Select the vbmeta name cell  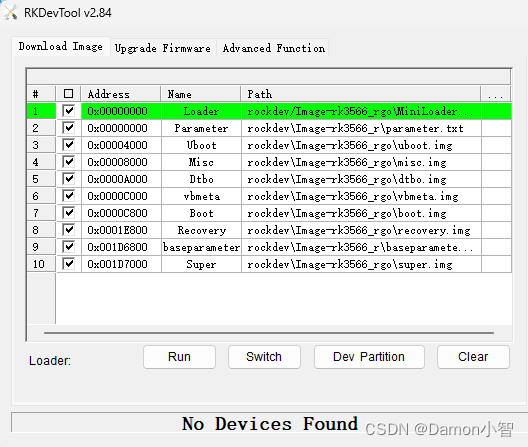point(201,196)
